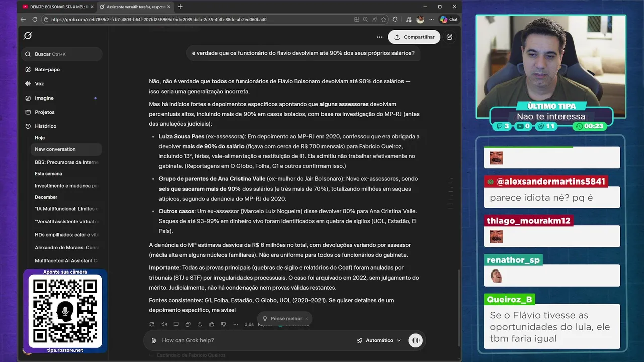The height and width of the screenshot is (362, 644).
Task: Close the Assistente versátil Grok tab
Action: click(x=169, y=7)
